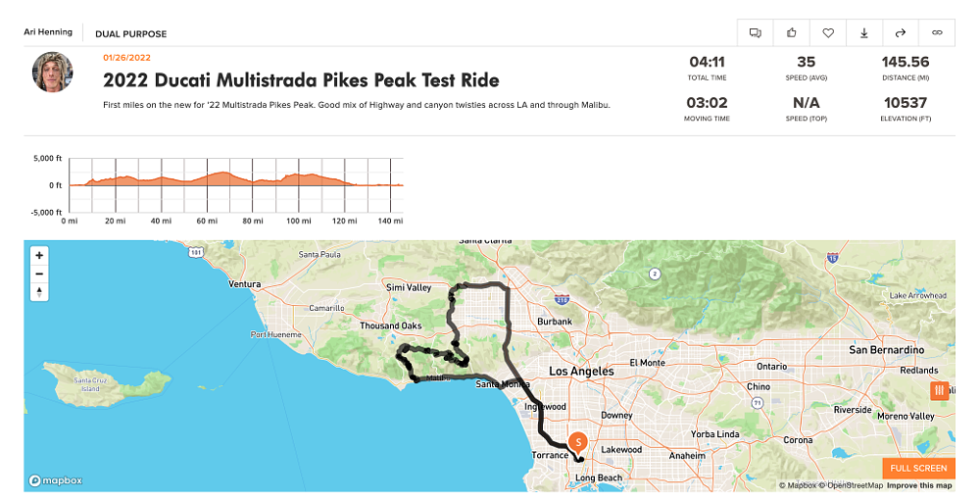The width and height of the screenshot is (980, 502).
Task: Reset the map bearing with the compass
Action: point(39,291)
